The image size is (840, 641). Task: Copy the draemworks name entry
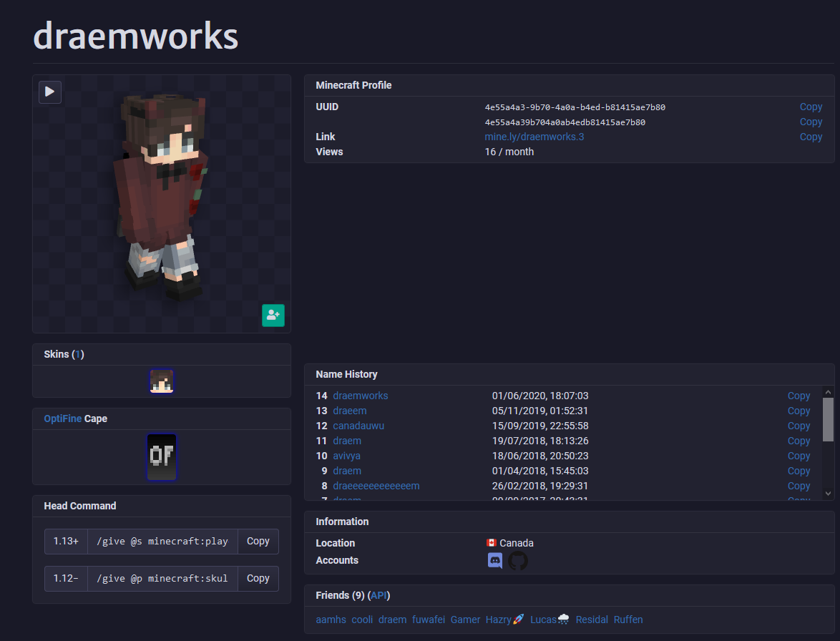point(799,396)
